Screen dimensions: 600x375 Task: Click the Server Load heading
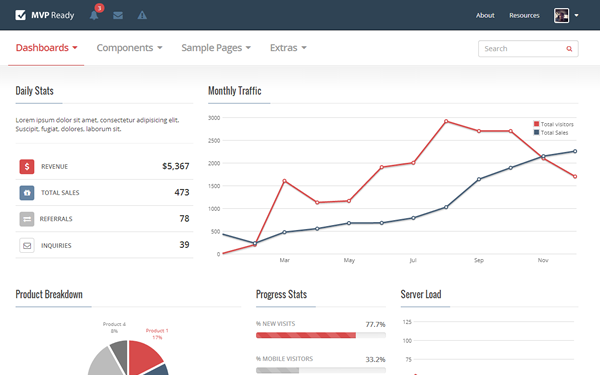click(x=421, y=294)
